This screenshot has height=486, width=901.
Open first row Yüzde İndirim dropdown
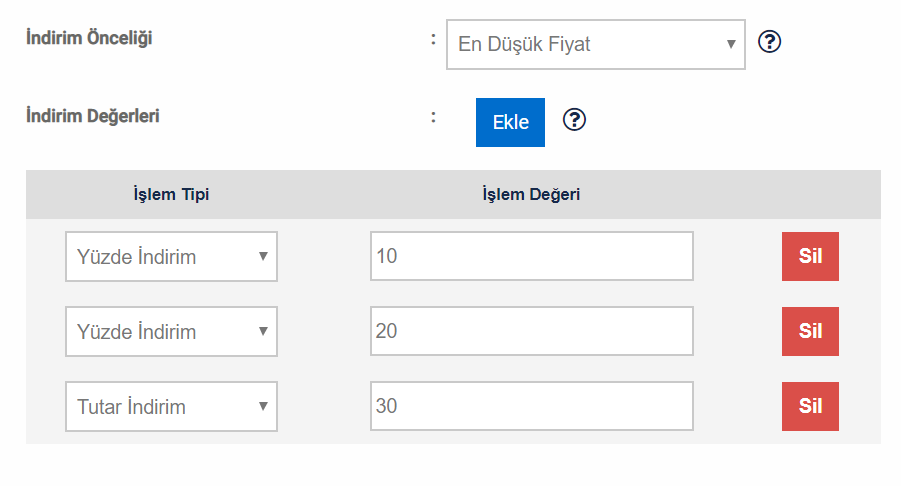coord(171,256)
